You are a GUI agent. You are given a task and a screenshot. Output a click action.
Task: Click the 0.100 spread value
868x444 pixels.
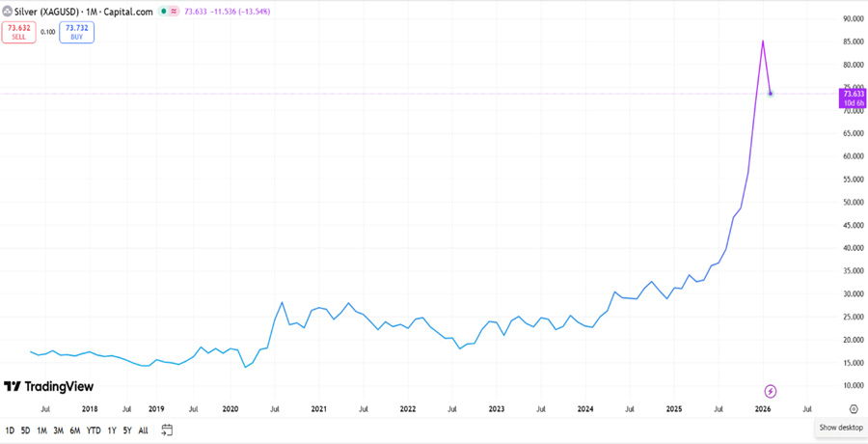47,32
